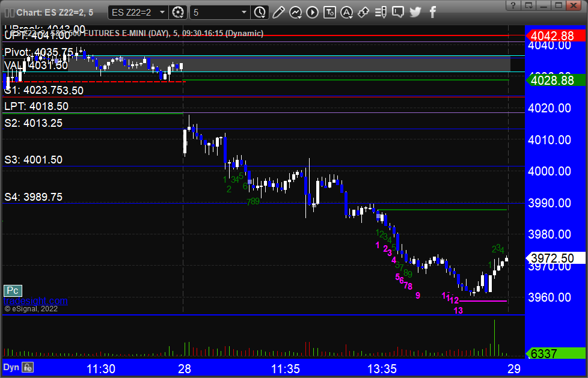Open the symbol settings gear menu

click(178, 13)
